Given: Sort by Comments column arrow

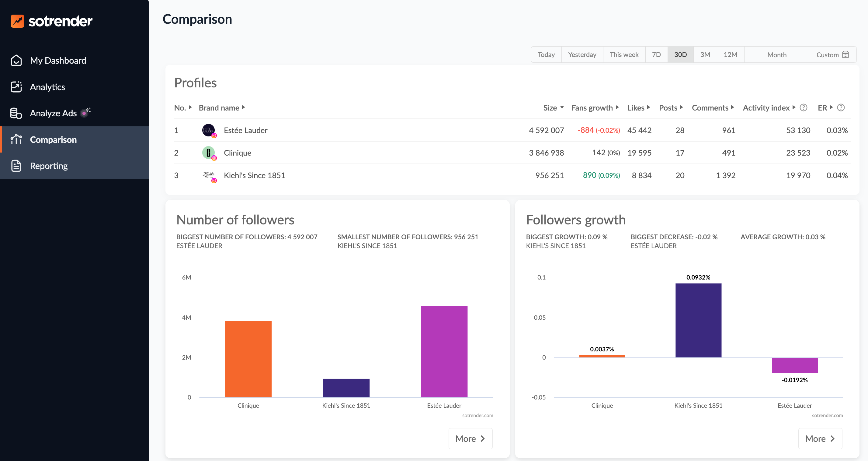Looking at the screenshot, I should click(x=733, y=107).
